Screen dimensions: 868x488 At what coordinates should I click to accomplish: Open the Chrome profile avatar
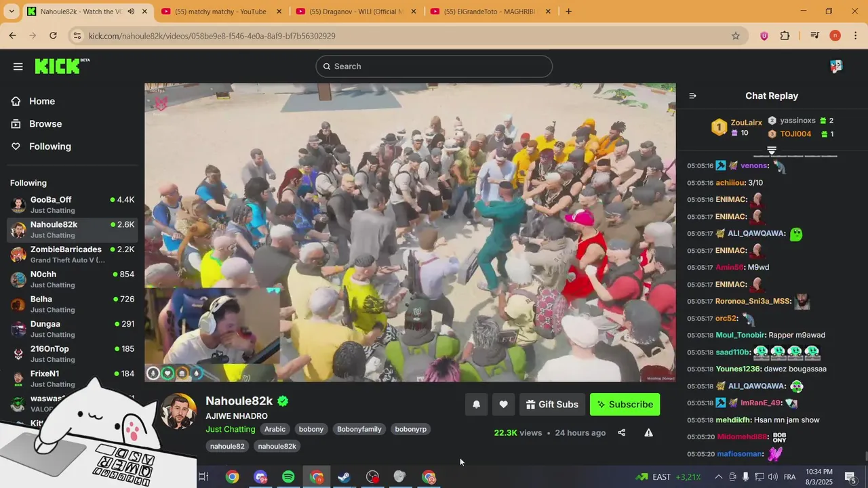pyautogui.click(x=835, y=36)
